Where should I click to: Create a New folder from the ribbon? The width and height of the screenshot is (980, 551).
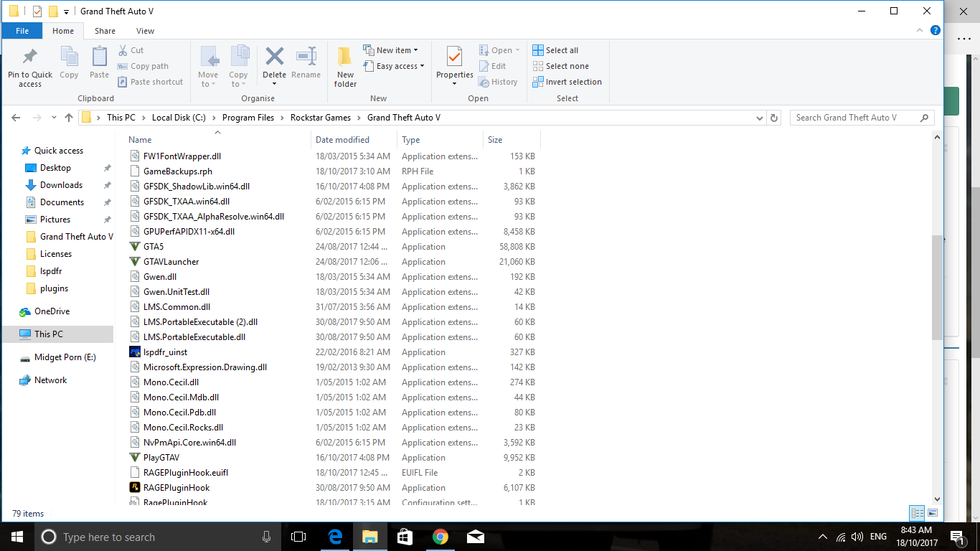coord(345,66)
